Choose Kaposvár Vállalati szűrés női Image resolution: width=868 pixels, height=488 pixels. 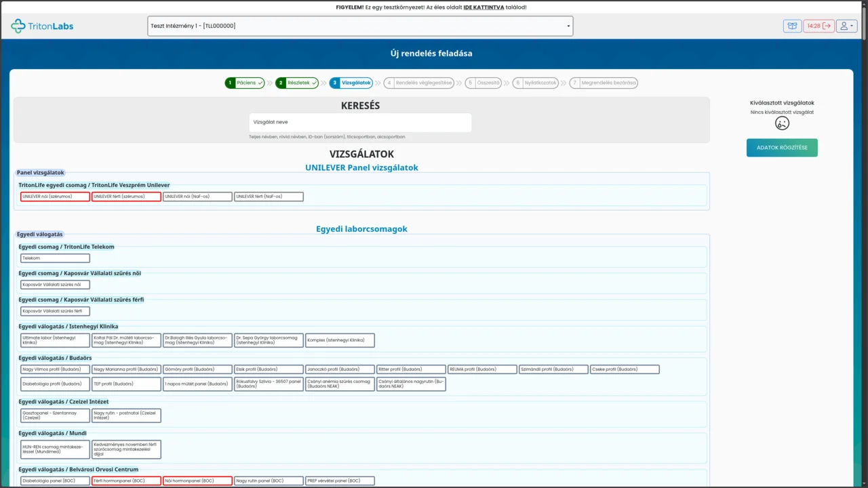pyautogui.click(x=55, y=285)
